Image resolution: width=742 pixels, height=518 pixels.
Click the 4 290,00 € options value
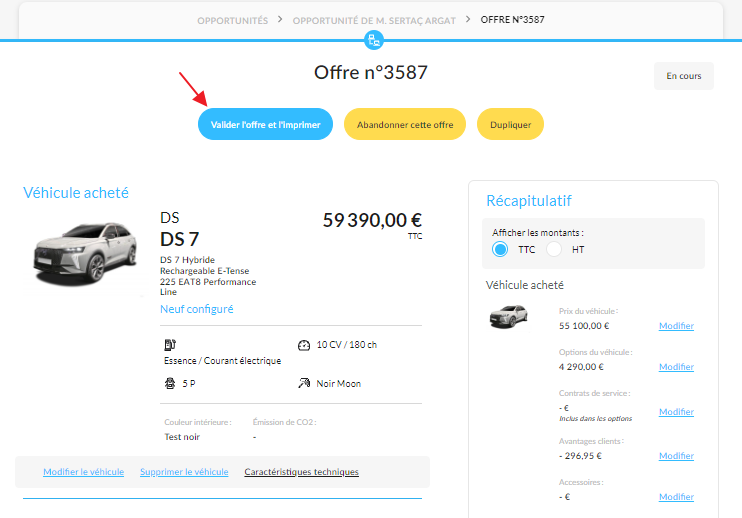(581, 367)
